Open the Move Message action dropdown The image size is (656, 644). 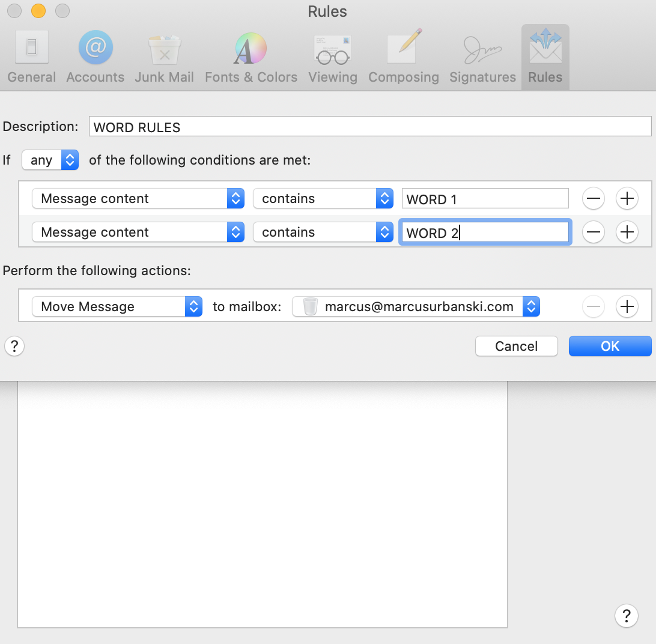pos(117,306)
